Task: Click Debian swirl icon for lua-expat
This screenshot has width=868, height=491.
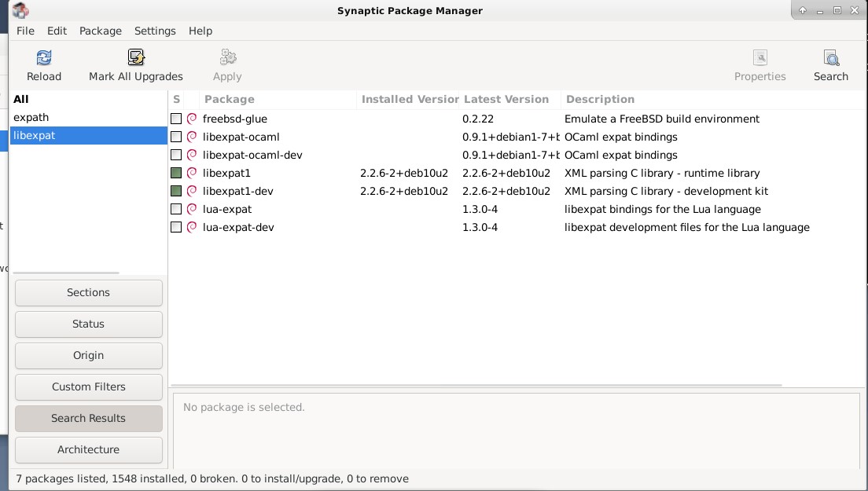Action: (192, 209)
